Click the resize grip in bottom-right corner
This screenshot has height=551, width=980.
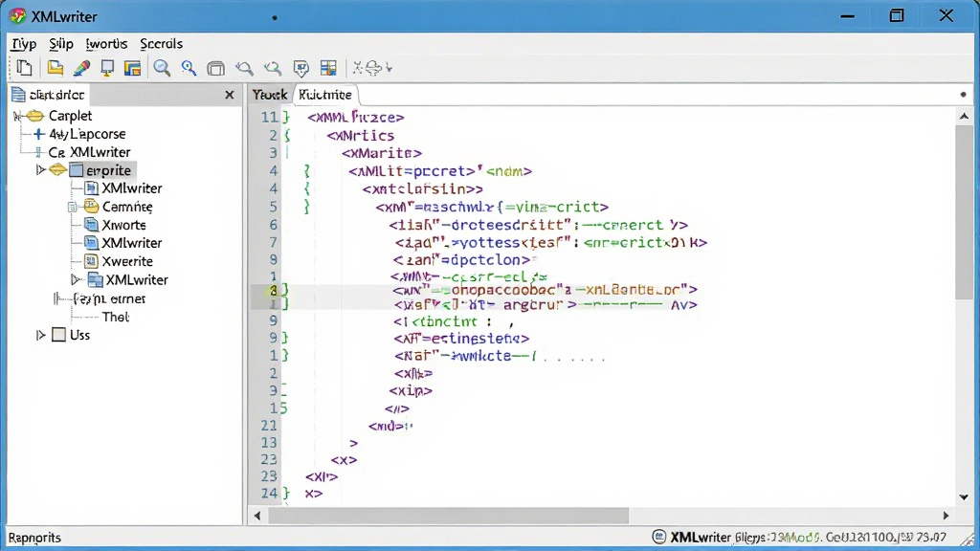[968, 539]
